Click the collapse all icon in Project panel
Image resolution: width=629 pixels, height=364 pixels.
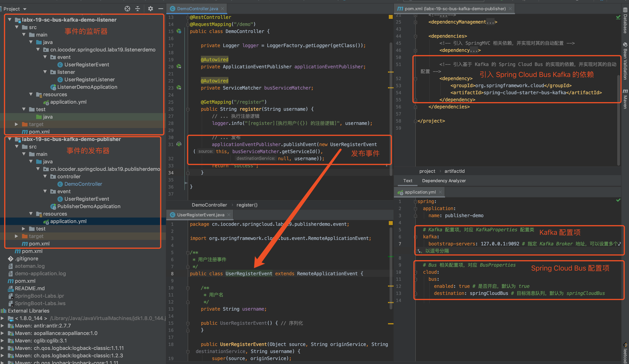(138, 9)
